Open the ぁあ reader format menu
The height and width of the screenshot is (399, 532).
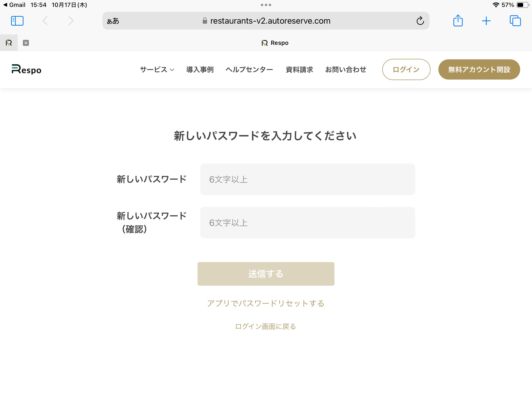[x=113, y=21]
